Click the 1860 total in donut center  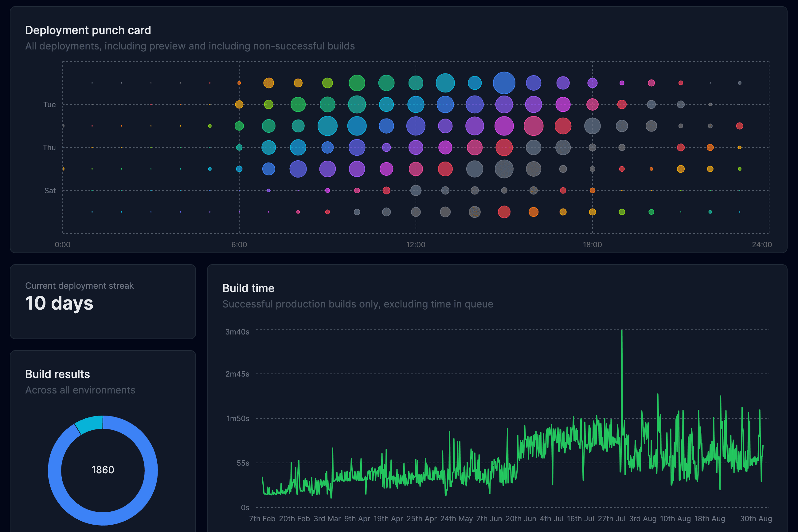[x=103, y=470]
